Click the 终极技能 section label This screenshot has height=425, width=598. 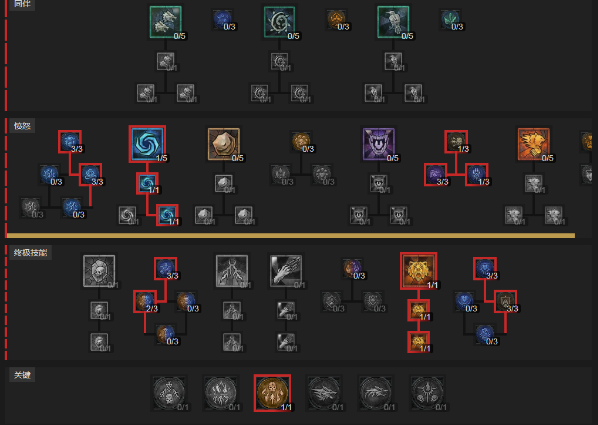[x=30, y=253]
